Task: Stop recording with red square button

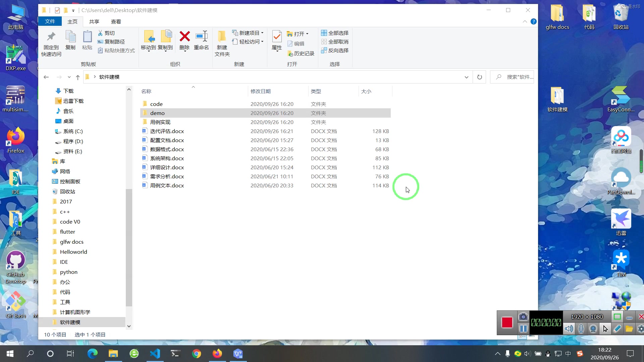Action: [507, 322]
